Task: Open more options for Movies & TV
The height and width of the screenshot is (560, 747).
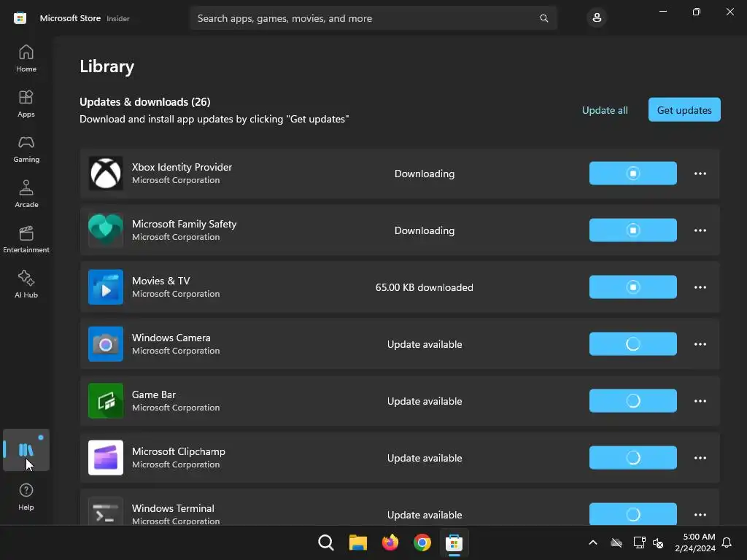Action: pos(700,287)
